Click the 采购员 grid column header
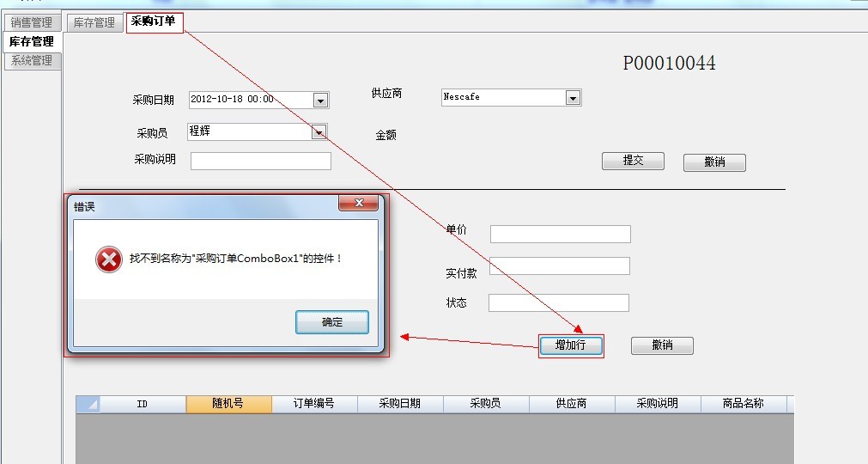868x464 pixels. pyautogui.click(x=486, y=404)
